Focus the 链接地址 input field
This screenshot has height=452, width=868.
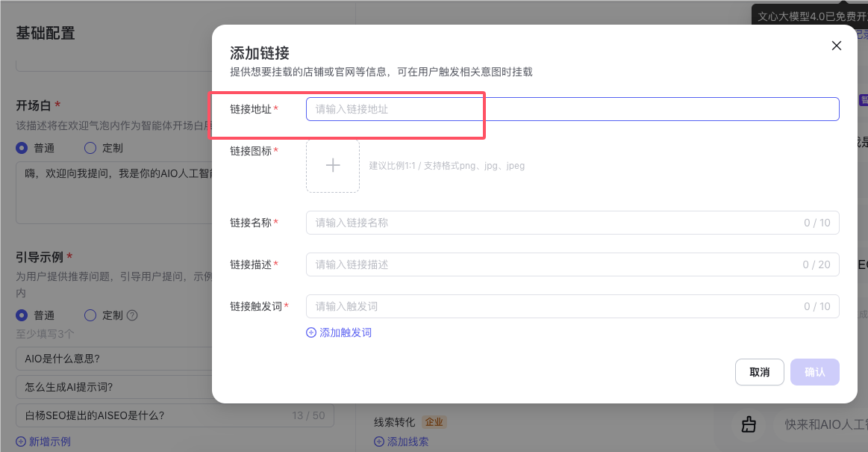point(572,109)
